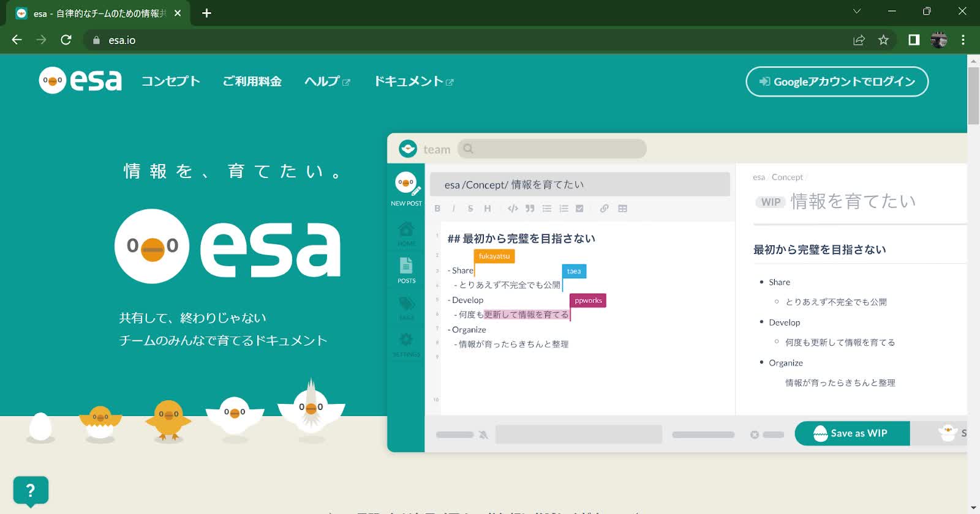Click the egg mascot illustration
Screen dimensions: 980x514
click(x=40, y=426)
